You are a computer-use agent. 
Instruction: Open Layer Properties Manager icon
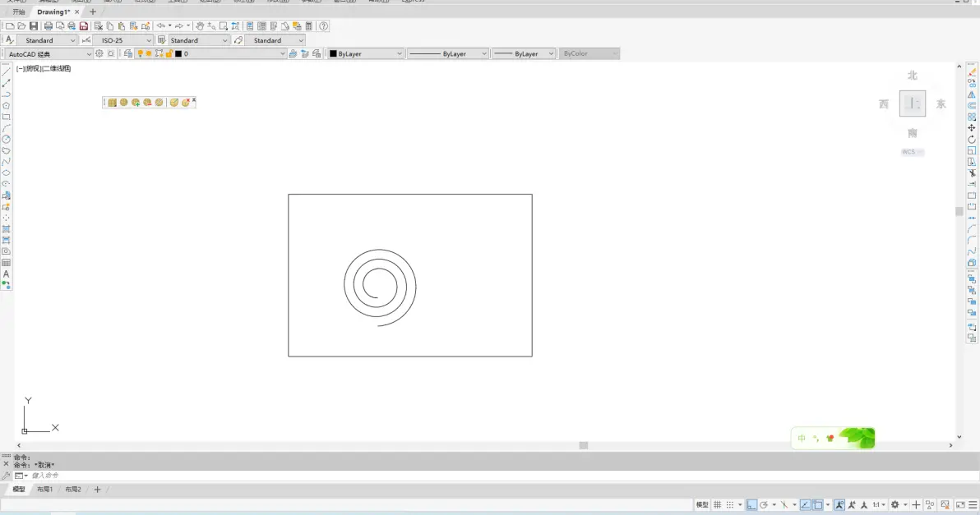(128, 53)
